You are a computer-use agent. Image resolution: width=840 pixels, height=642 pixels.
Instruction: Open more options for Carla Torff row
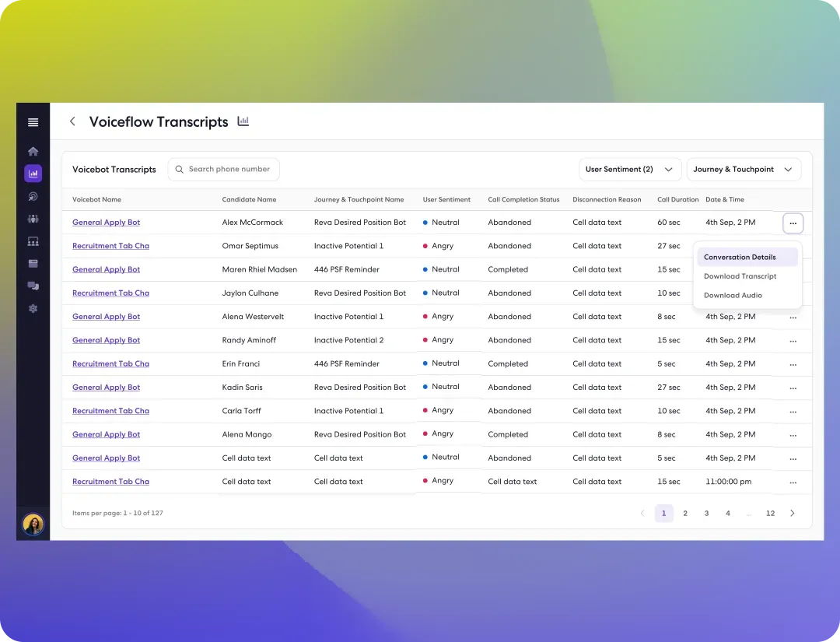(793, 412)
